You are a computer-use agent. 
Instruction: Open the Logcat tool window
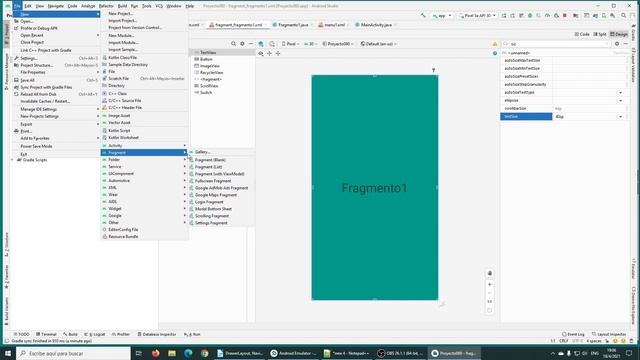point(95,334)
